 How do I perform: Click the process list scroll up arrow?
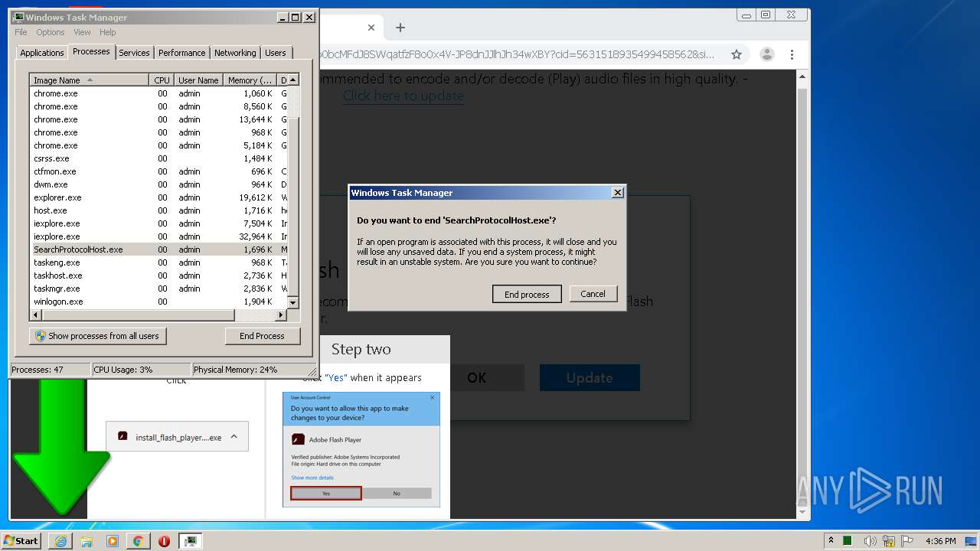292,80
